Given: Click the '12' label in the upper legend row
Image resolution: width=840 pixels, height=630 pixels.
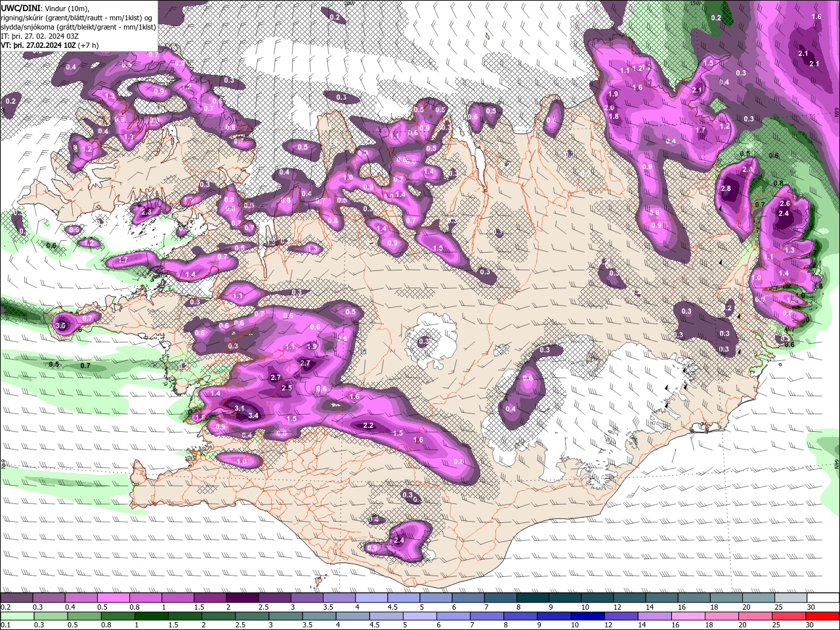Looking at the screenshot, I should 618,607.
